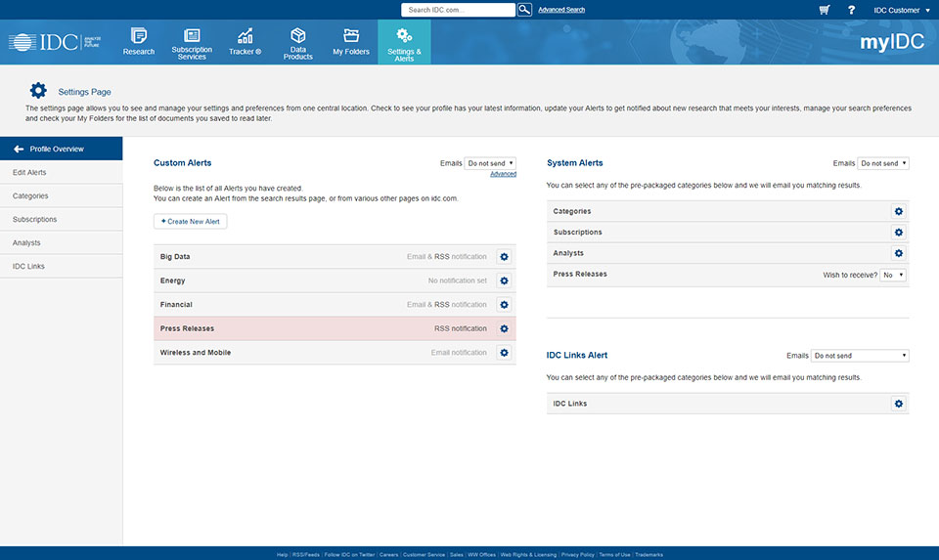Click the System Alerts heading
This screenshot has width=939, height=560.
tap(575, 163)
